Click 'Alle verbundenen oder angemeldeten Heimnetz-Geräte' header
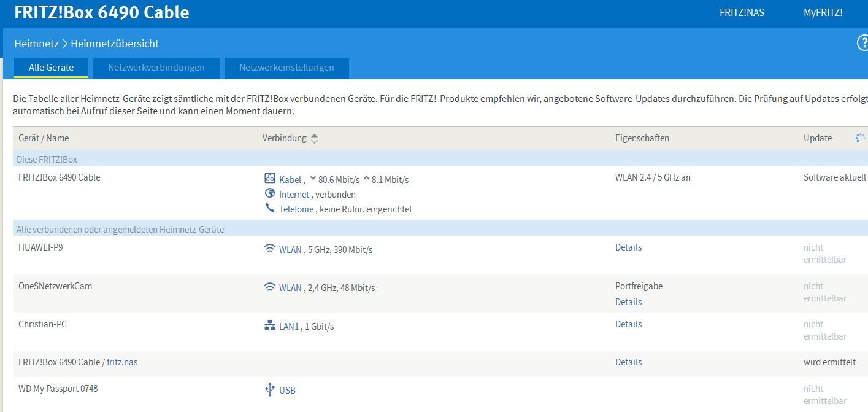 pyautogui.click(x=120, y=230)
